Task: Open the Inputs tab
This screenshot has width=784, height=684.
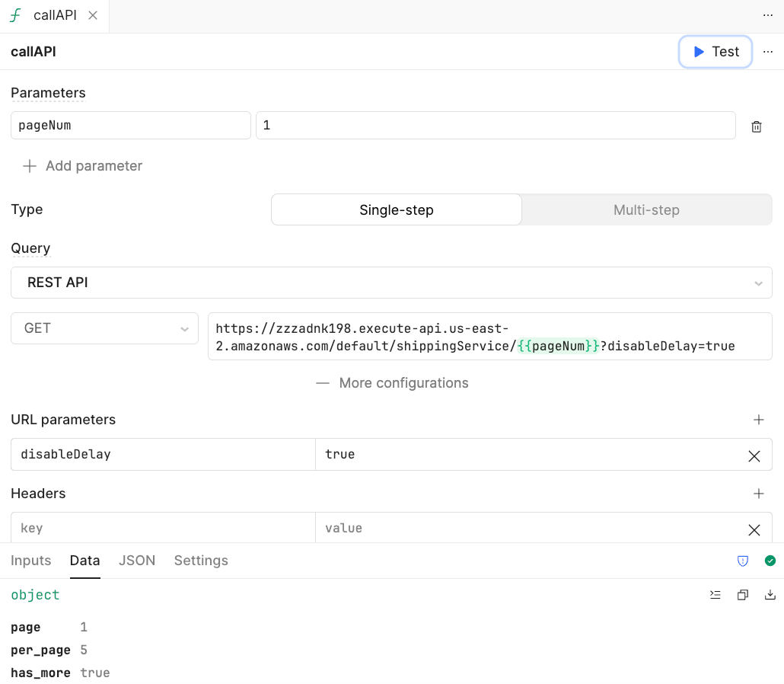Action: click(30, 561)
